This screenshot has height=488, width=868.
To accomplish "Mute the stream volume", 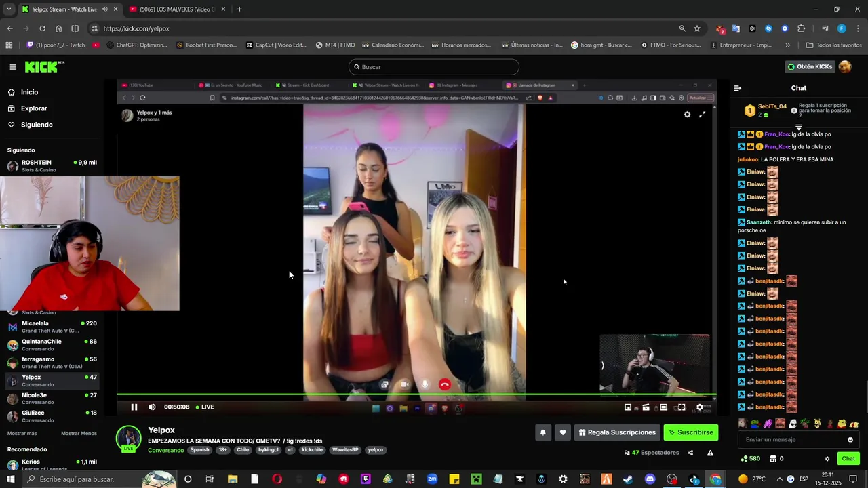I will click(152, 407).
